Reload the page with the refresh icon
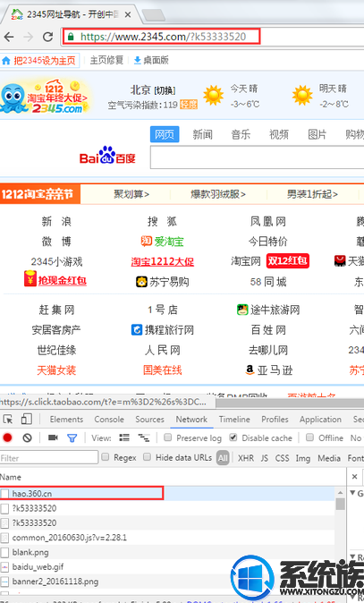The width and height of the screenshot is (364, 603). (x=47, y=37)
